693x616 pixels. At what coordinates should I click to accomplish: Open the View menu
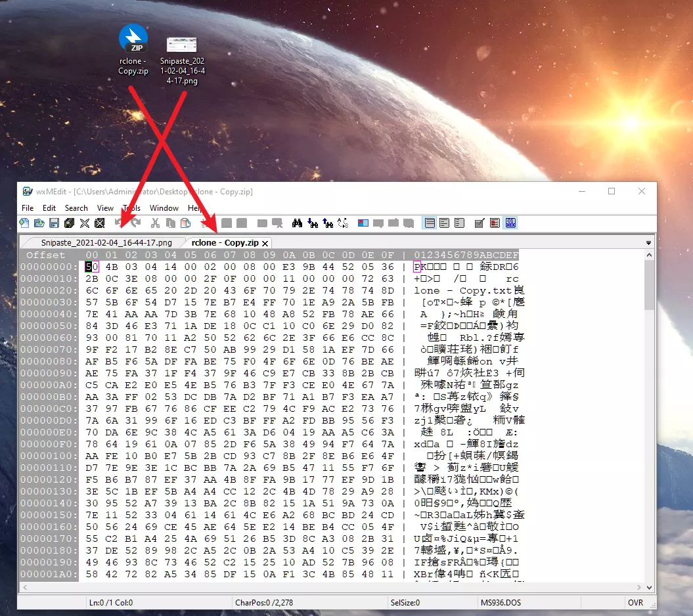tap(105, 208)
